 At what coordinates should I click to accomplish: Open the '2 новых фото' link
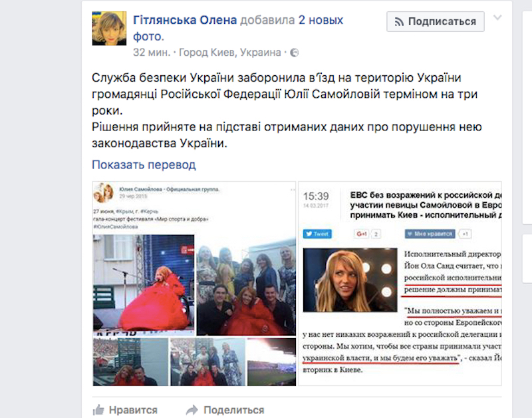coord(238,28)
